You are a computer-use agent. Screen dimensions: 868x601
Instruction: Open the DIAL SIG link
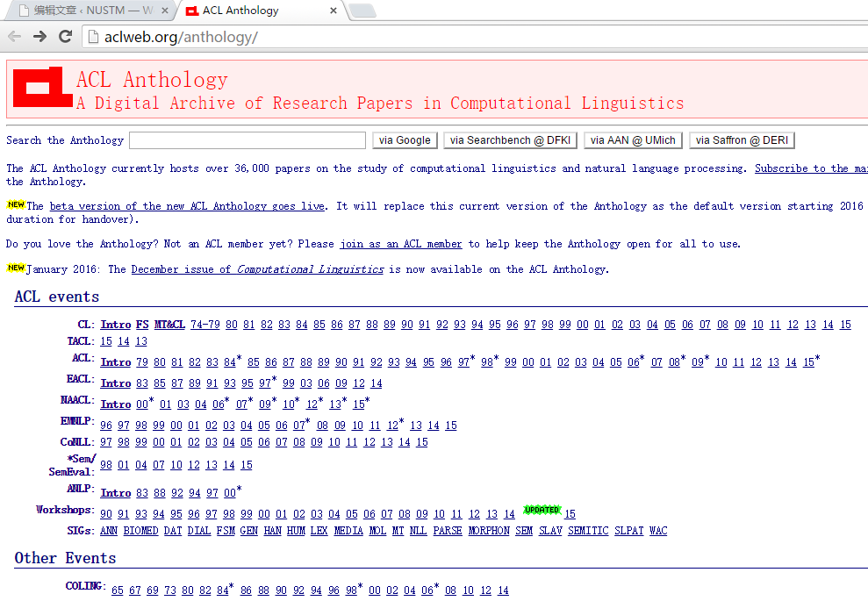click(198, 530)
